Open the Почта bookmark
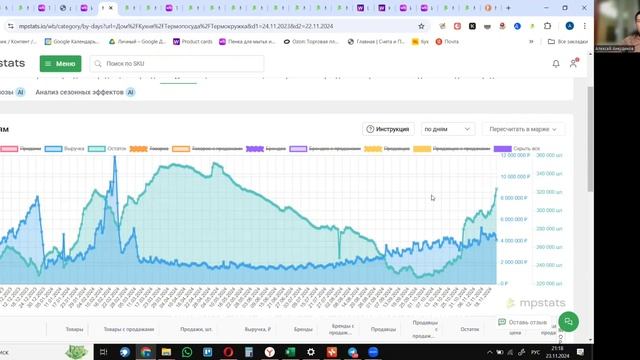 [x=447, y=41]
